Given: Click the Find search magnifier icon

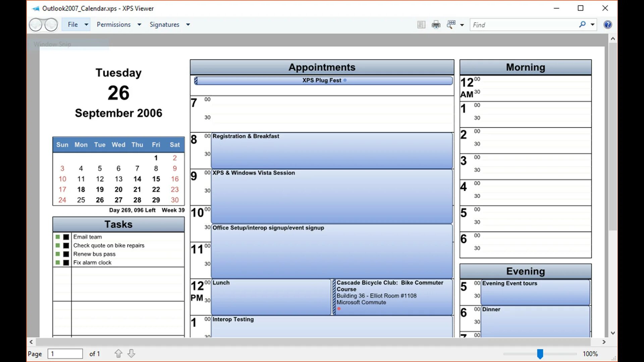Looking at the screenshot, I should tap(582, 24).
